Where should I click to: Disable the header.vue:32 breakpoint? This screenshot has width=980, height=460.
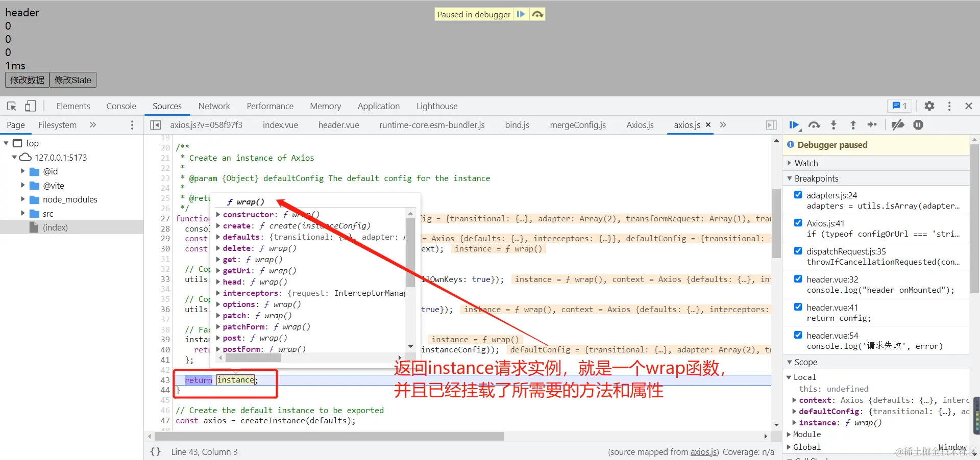click(x=798, y=279)
